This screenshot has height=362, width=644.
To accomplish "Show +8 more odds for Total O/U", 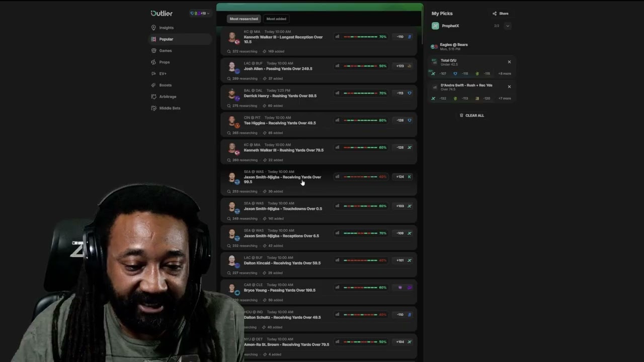I will [x=505, y=73].
